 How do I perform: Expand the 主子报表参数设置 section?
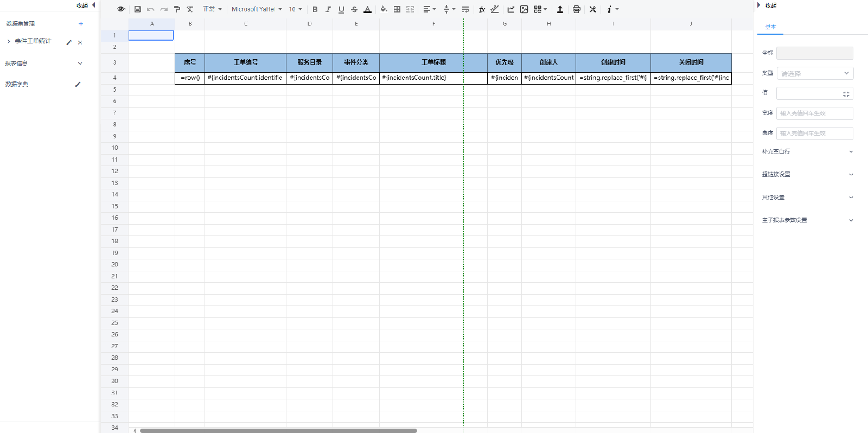(807, 220)
